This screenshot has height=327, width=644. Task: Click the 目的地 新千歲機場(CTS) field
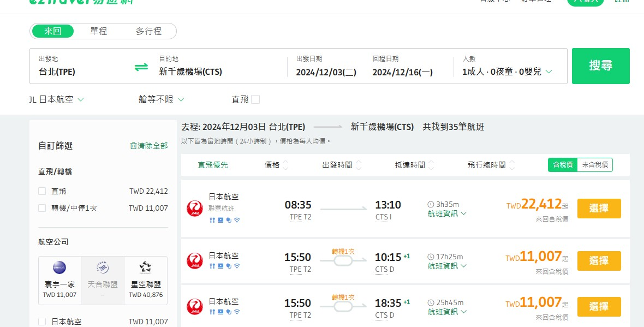click(x=220, y=66)
